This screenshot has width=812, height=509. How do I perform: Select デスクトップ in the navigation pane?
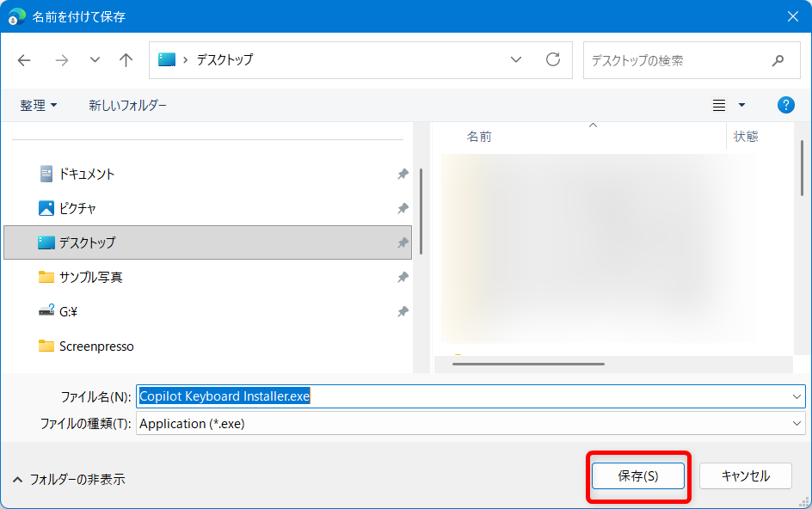pos(207,242)
